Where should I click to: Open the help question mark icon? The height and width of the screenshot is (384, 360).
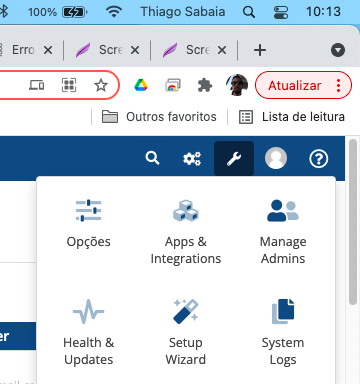(x=319, y=158)
